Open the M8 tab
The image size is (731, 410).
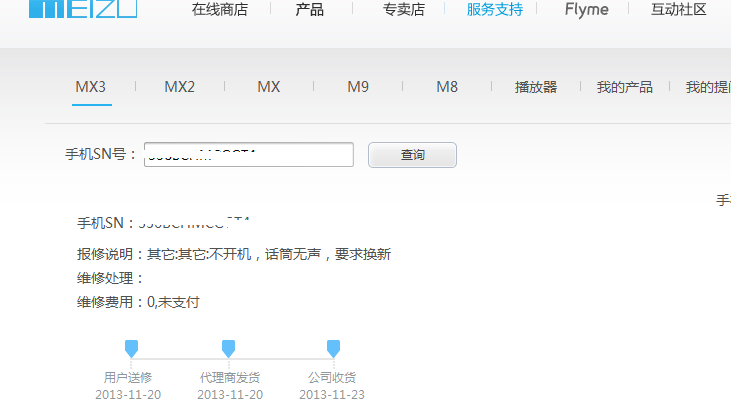(x=447, y=87)
